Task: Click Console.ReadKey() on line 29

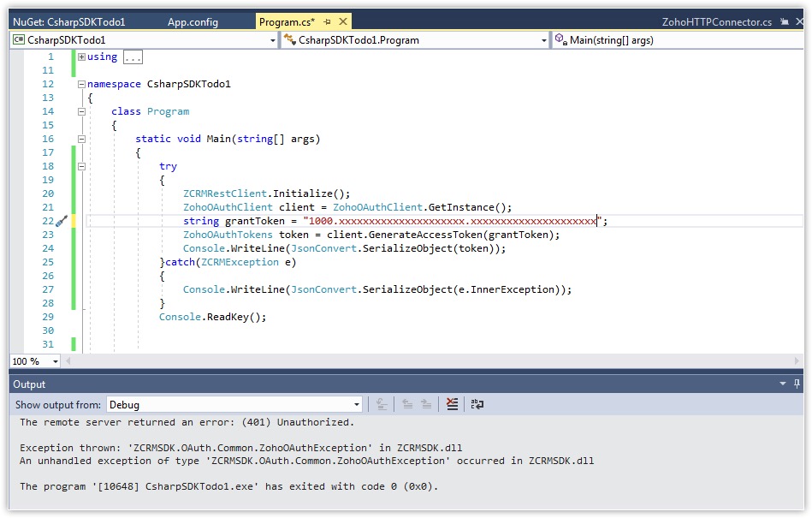Action: click(x=212, y=317)
